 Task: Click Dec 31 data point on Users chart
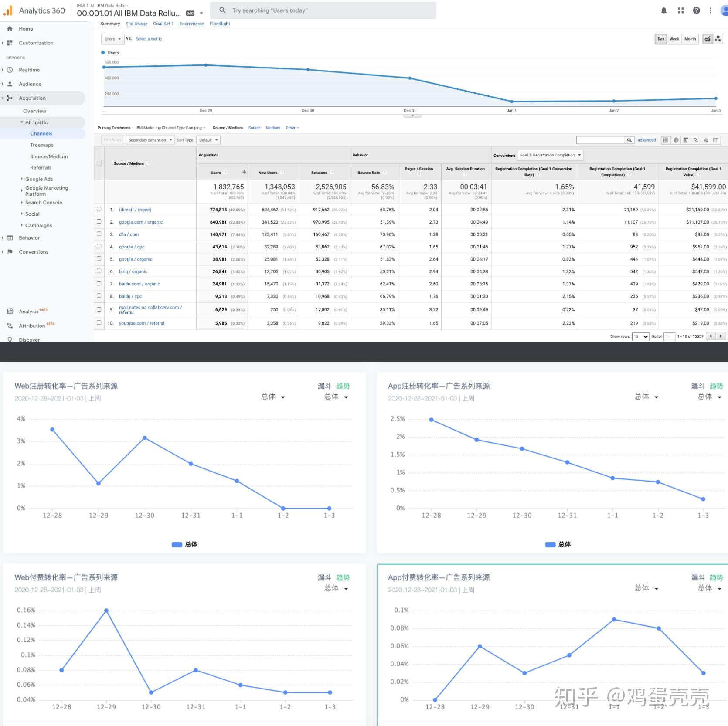pos(410,78)
